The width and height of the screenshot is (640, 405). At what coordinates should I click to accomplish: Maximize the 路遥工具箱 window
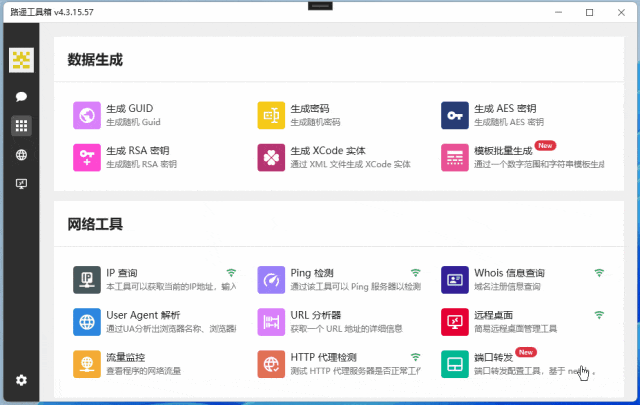click(x=589, y=13)
